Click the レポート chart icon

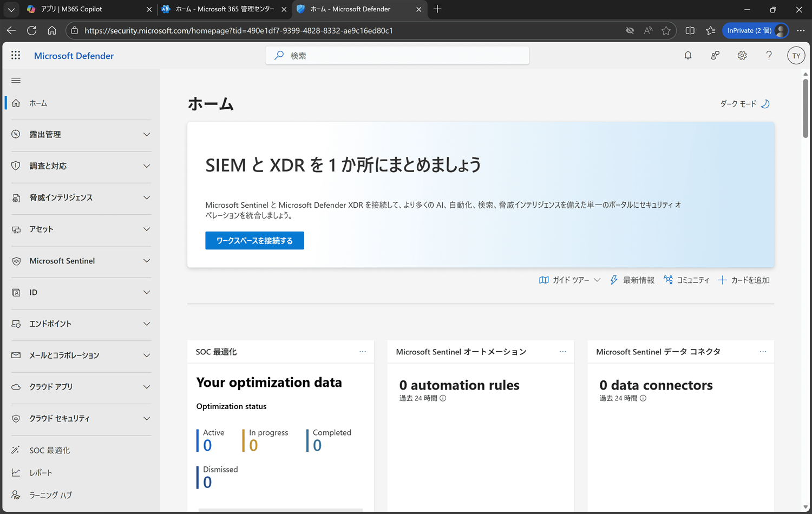click(16, 472)
